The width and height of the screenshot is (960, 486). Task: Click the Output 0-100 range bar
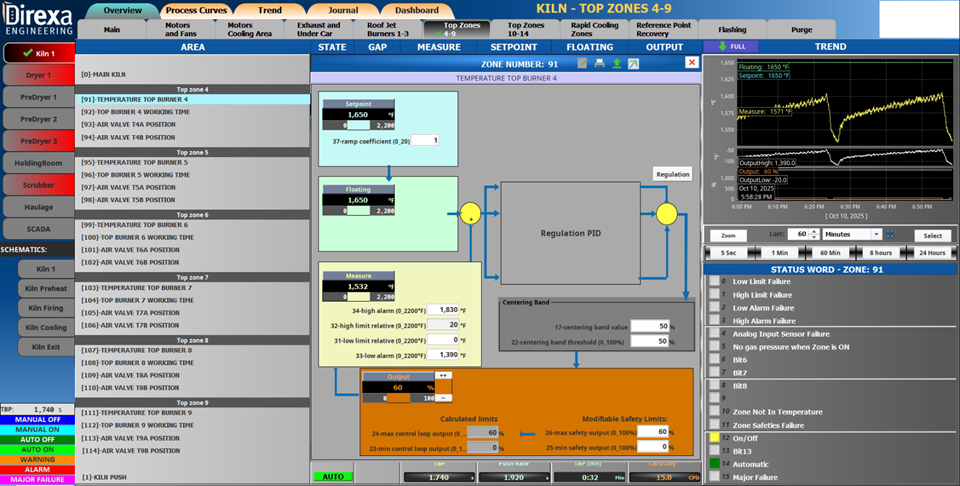tap(398, 398)
